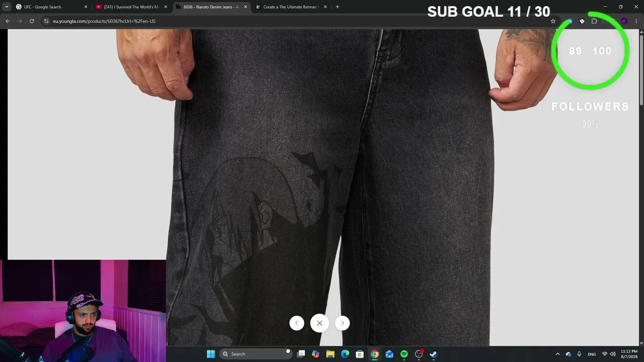Click the taskbar Search box

(x=256, y=354)
